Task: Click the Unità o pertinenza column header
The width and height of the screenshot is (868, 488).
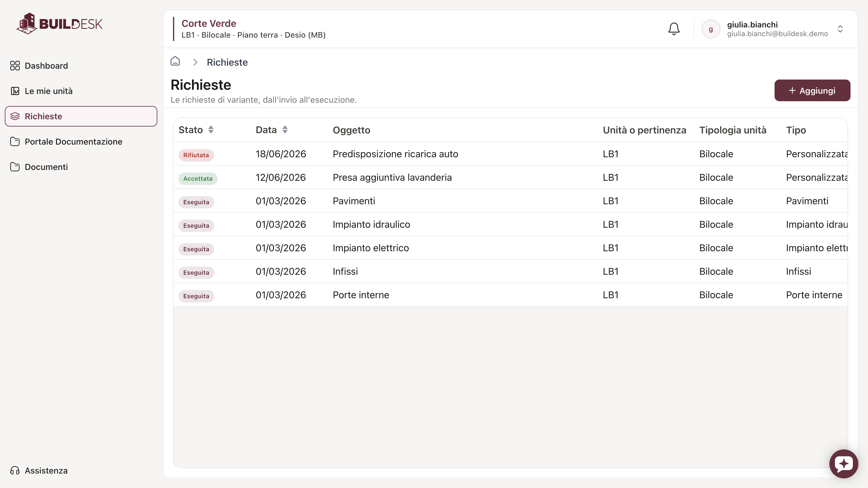Action: tap(644, 130)
